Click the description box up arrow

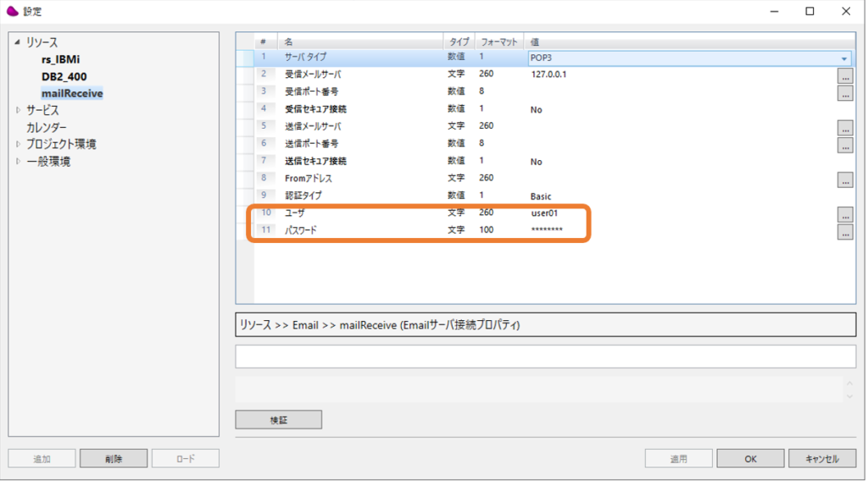coord(849,383)
